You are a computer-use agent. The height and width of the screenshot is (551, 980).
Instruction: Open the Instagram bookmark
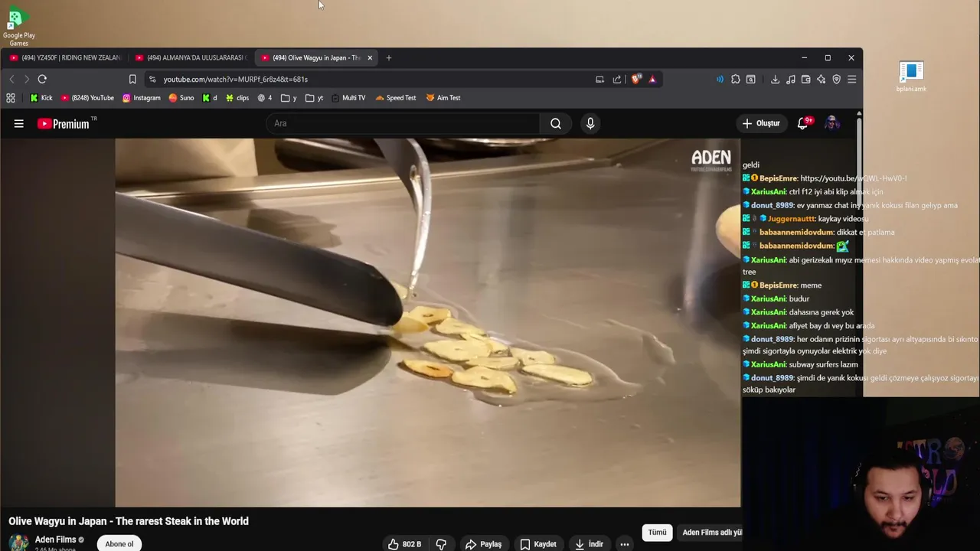click(142, 98)
